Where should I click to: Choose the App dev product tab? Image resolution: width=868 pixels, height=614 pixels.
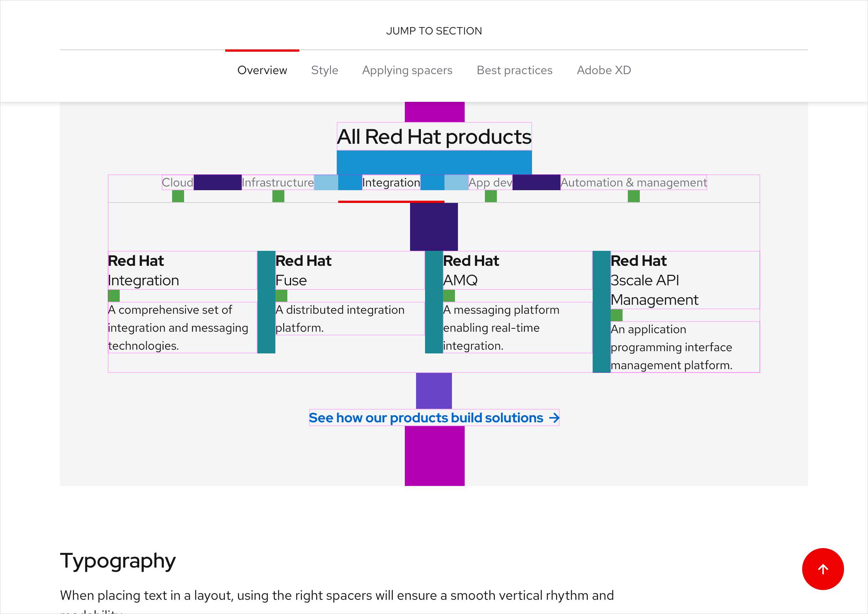[490, 183]
